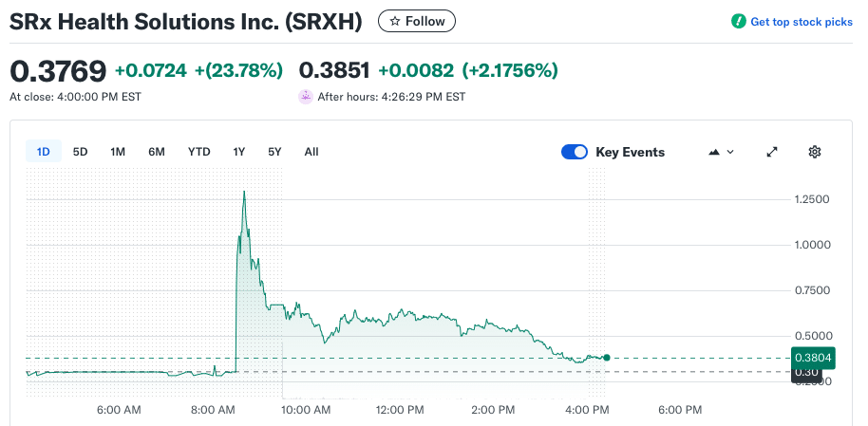
Task: Click the green top stock picks icon
Action: coord(738,22)
